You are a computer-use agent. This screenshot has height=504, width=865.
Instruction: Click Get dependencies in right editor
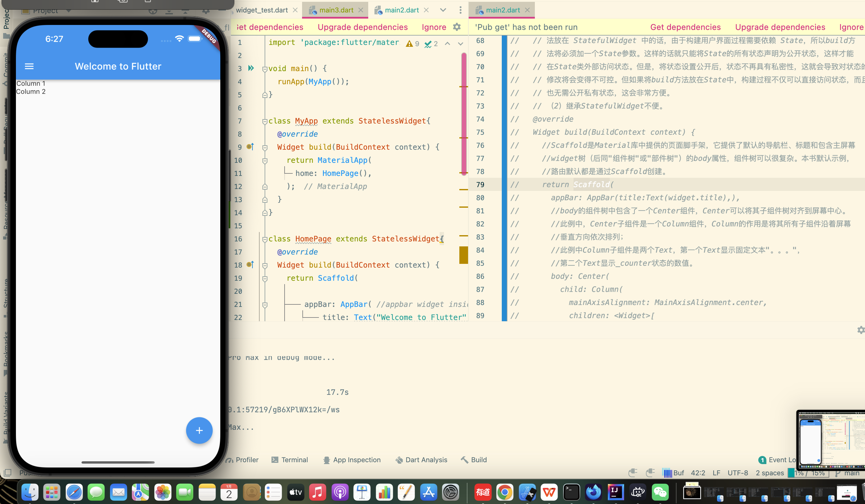pyautogui.click(x=685, y=27)
